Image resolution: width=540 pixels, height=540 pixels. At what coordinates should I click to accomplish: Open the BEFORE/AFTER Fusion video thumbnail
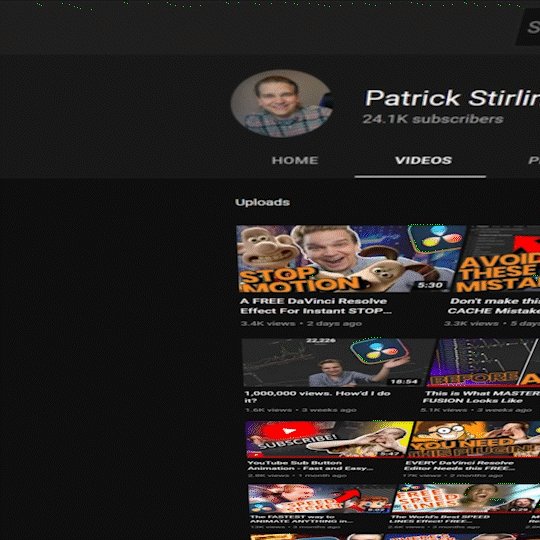click(484, 362)
